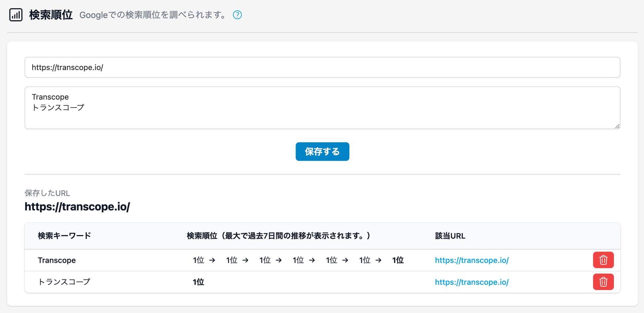This screenshot has height=313, width=644.
Task: Open the help question mark icon
Action: [237, 15]
